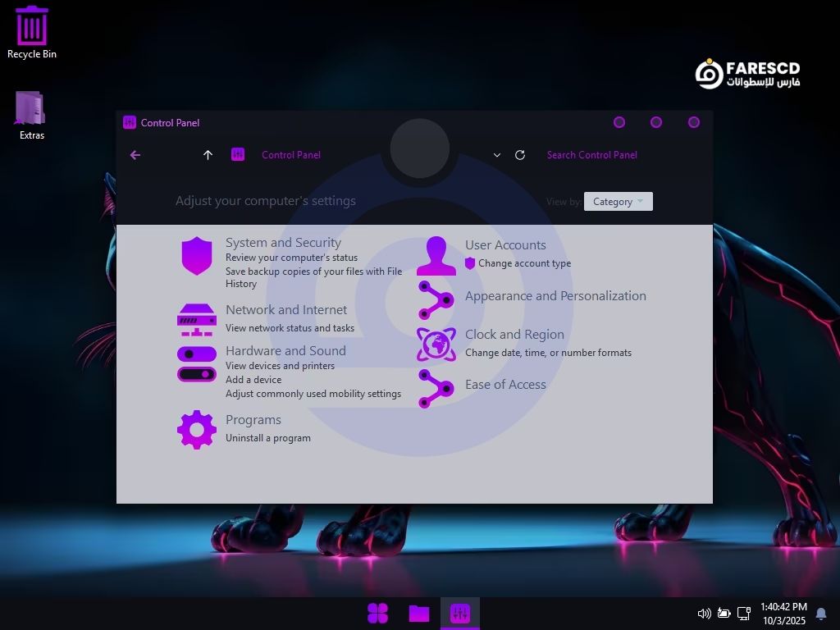Open the Ease of Access icon
Screen dimensions: 840x630
pos(436,388)
